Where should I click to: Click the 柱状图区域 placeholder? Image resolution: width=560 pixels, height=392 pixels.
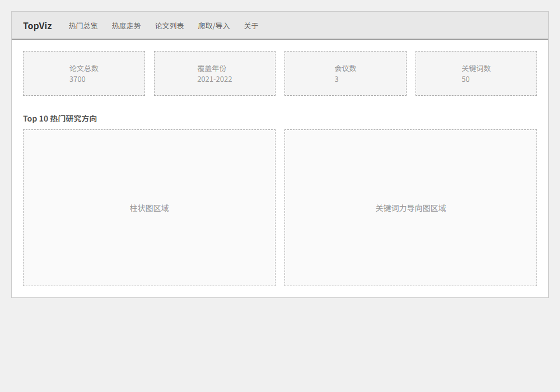point(150,208)
